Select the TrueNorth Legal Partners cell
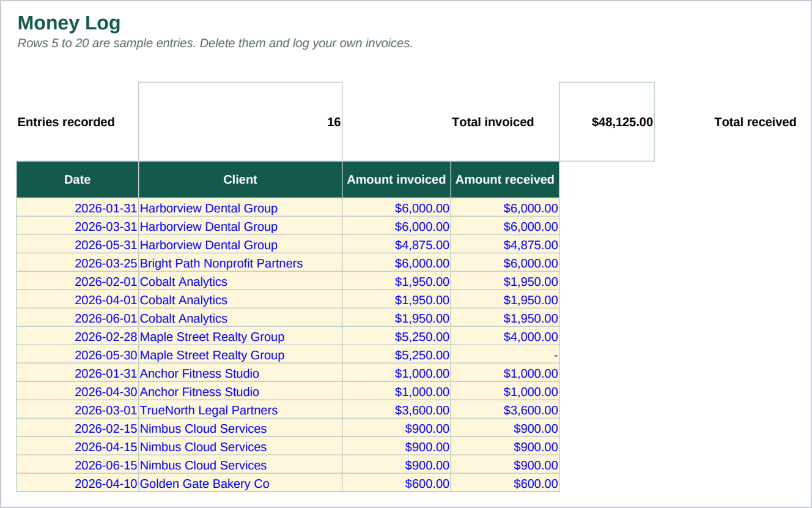 (240, 410)
